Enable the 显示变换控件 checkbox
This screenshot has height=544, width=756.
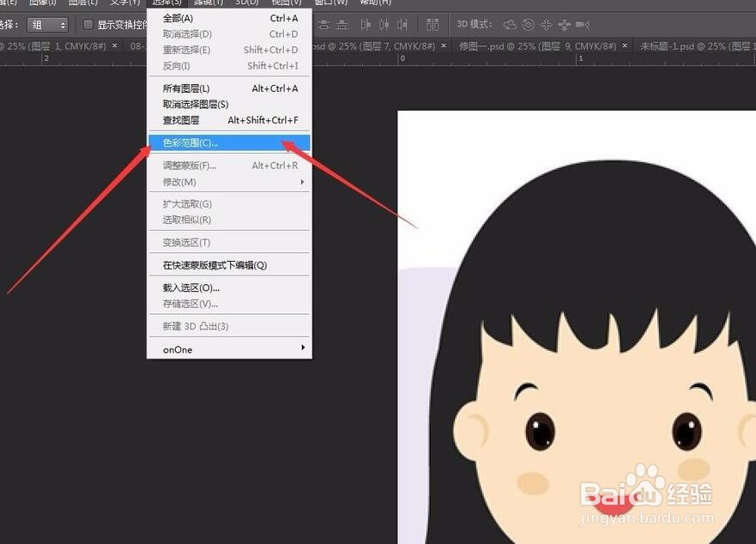(87, 24)
